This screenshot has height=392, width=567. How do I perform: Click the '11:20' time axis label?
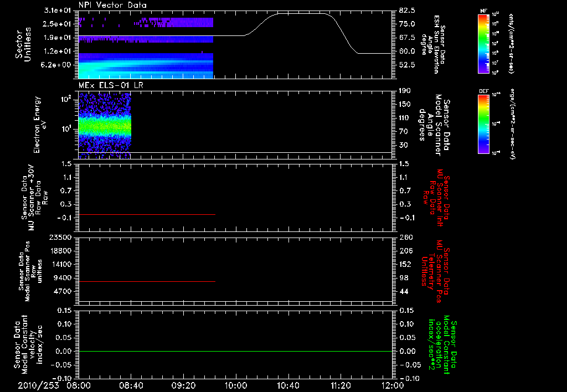341,386
